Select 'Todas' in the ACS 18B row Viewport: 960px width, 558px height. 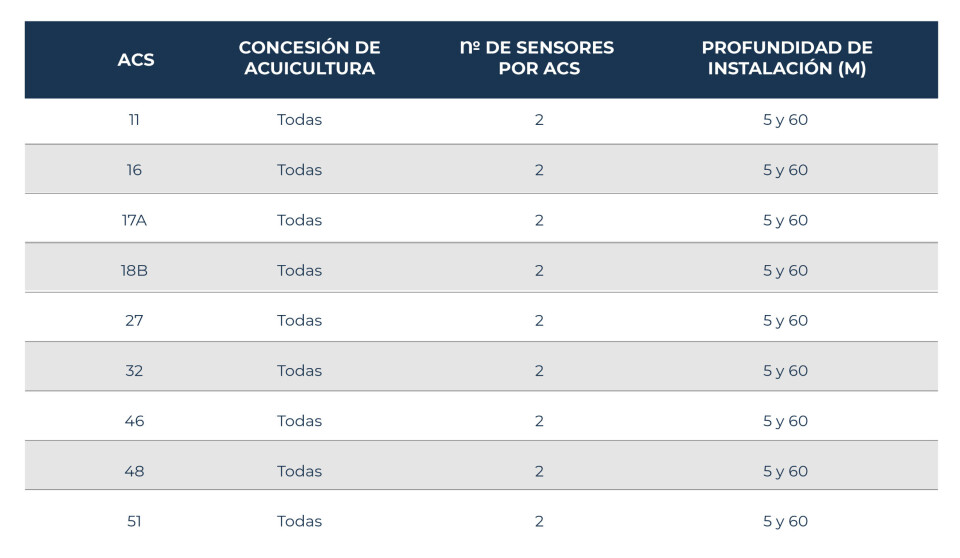[300, 270]
